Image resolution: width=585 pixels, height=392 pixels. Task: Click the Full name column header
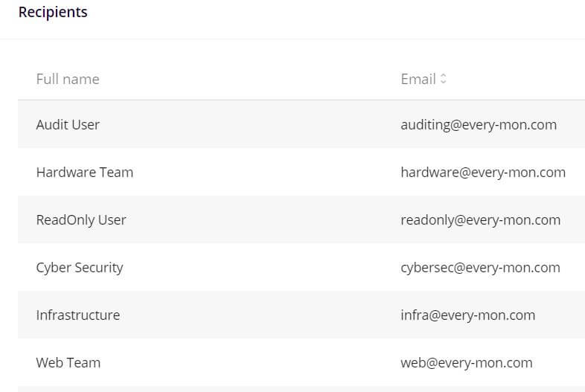click(68, 79)
